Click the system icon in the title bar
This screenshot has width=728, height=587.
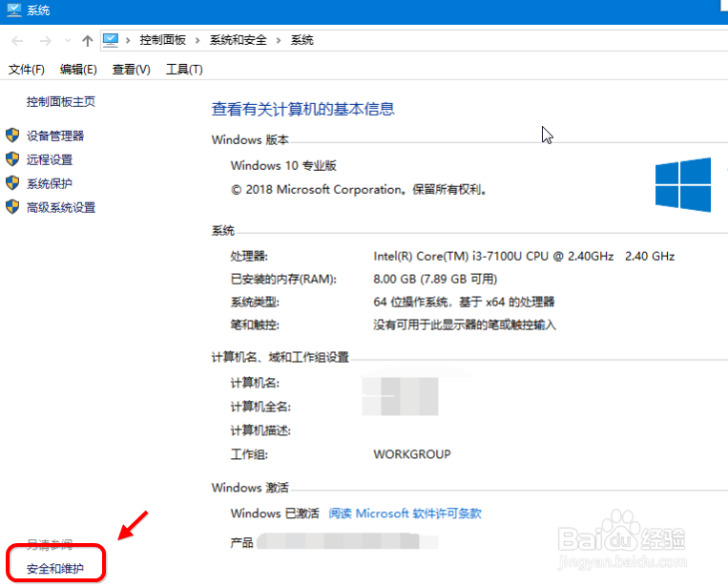[x=13, y=10]
